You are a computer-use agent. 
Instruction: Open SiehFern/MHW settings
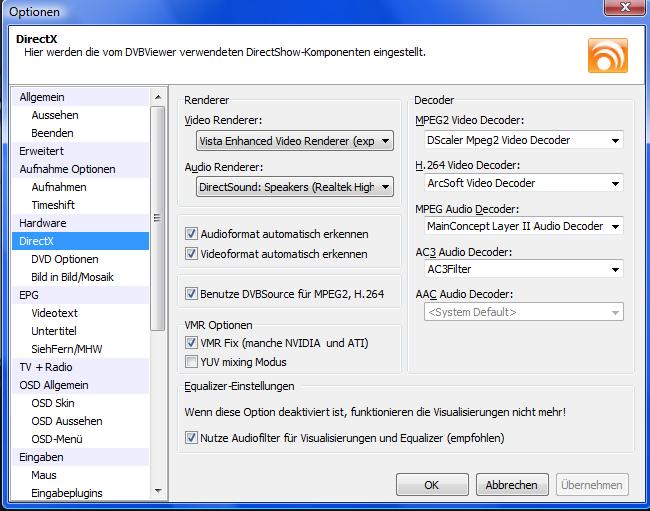tap(80, 349)
